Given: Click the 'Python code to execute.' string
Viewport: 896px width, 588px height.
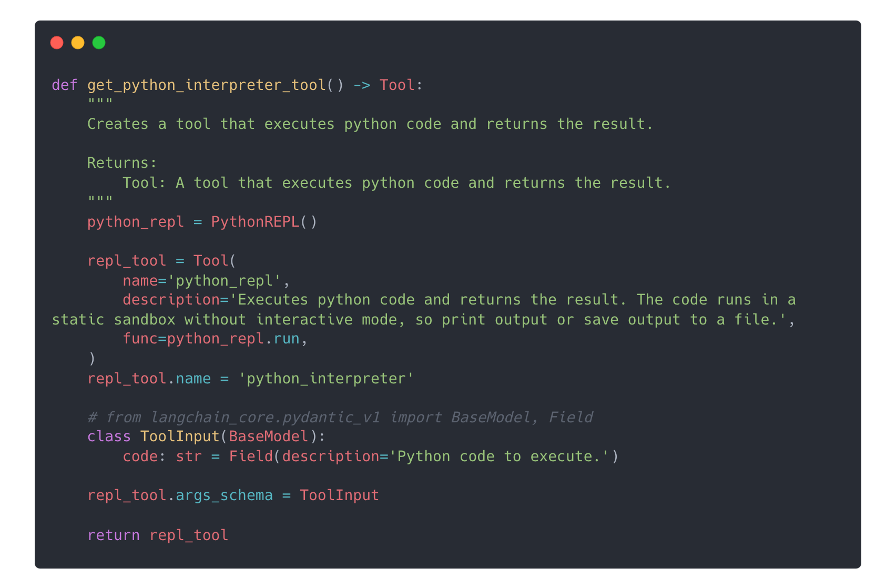Looking at the screenshot, I should pos(498,457).
